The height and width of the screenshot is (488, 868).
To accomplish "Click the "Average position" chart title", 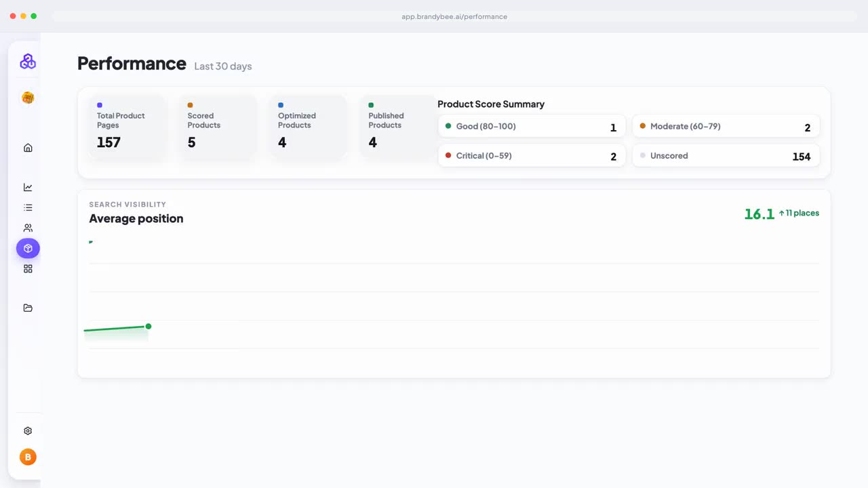I will pyautogui.click(x=136, y=218).
